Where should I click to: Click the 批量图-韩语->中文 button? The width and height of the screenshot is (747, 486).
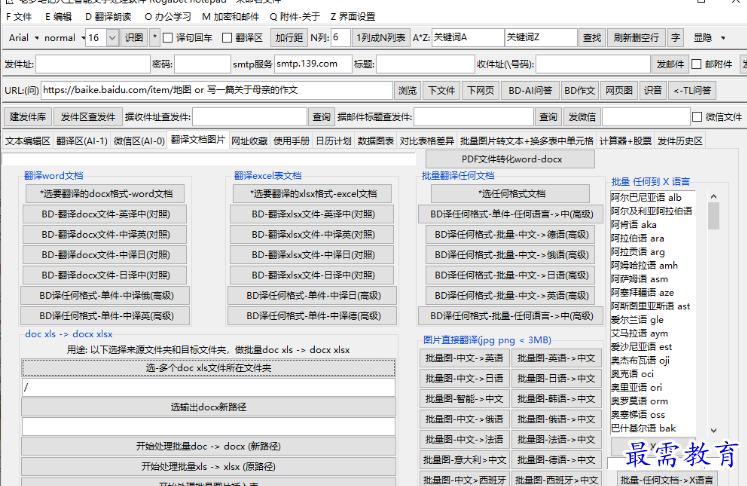[x=555, y=399]
